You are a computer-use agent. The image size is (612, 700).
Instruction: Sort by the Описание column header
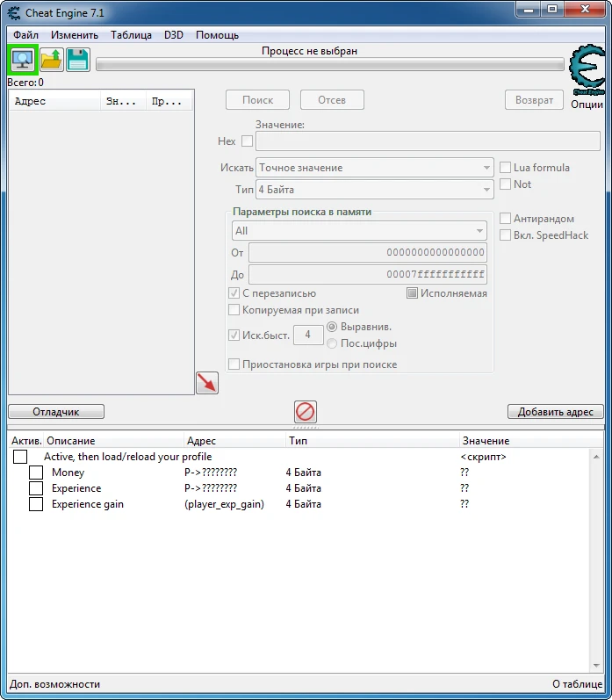click(113, 441)
